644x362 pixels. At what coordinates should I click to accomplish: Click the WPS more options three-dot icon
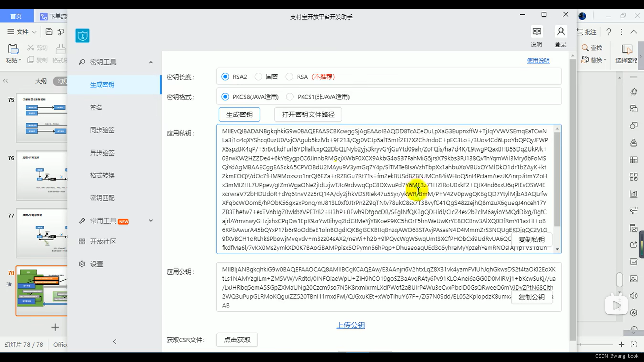click(621, 32)
